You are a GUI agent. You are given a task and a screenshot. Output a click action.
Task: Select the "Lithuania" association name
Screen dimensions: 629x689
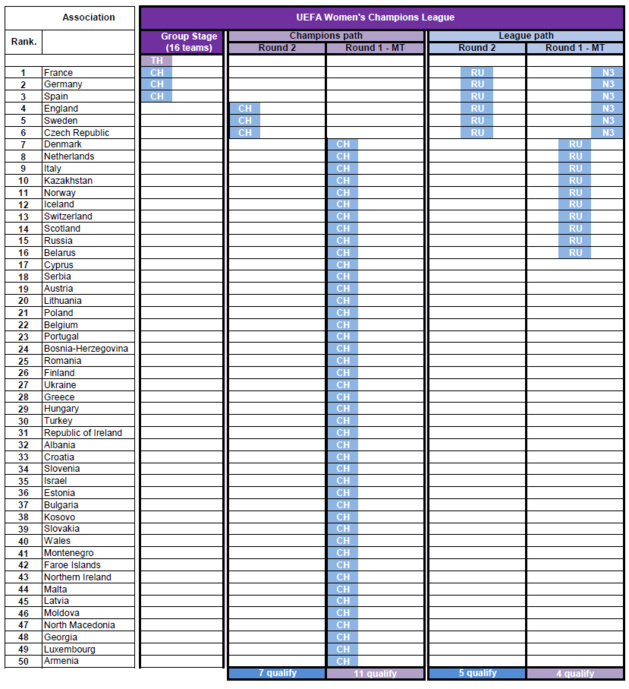pos(63,301)
